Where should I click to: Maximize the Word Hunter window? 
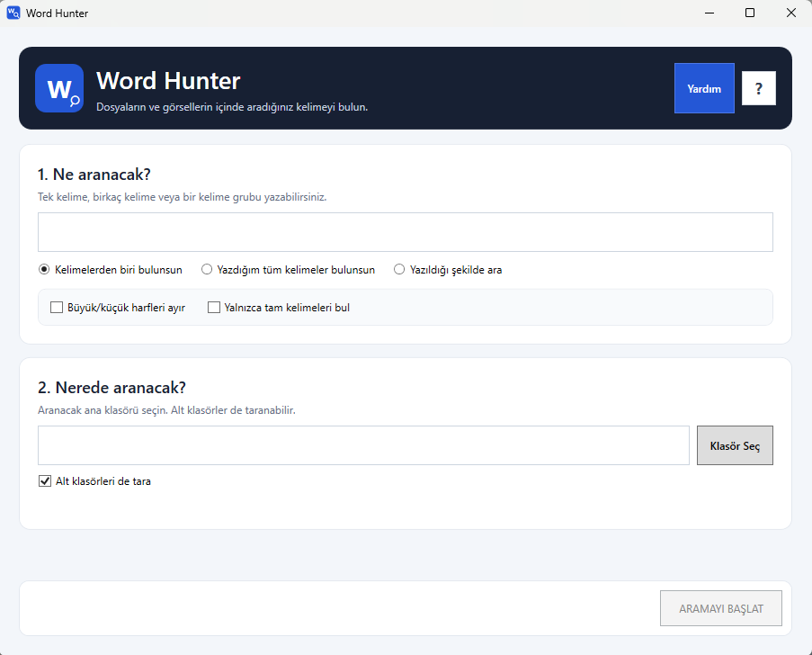click(750, 13)
